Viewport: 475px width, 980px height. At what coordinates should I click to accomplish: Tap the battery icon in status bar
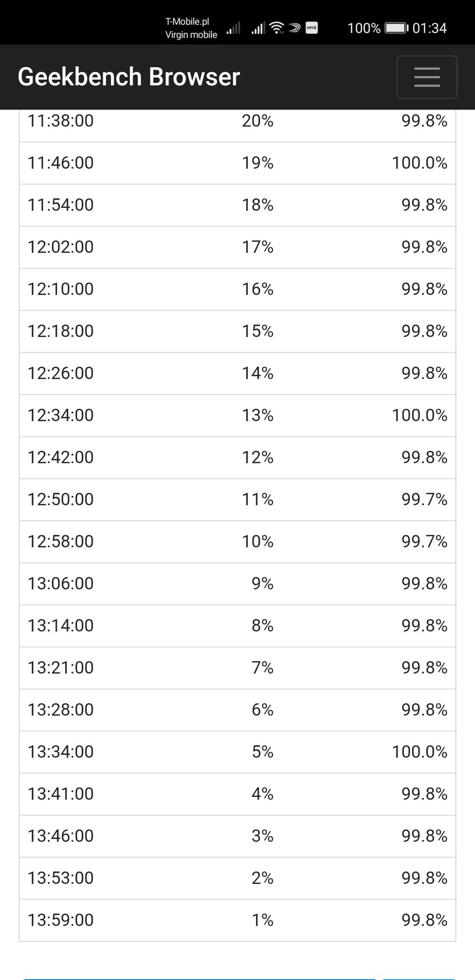click(396, 28)
